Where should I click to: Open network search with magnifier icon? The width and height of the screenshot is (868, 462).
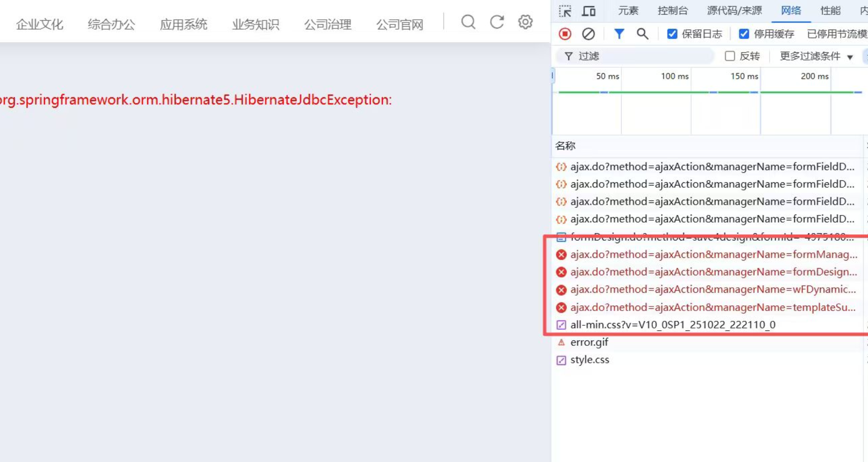(x=642, y=34)
